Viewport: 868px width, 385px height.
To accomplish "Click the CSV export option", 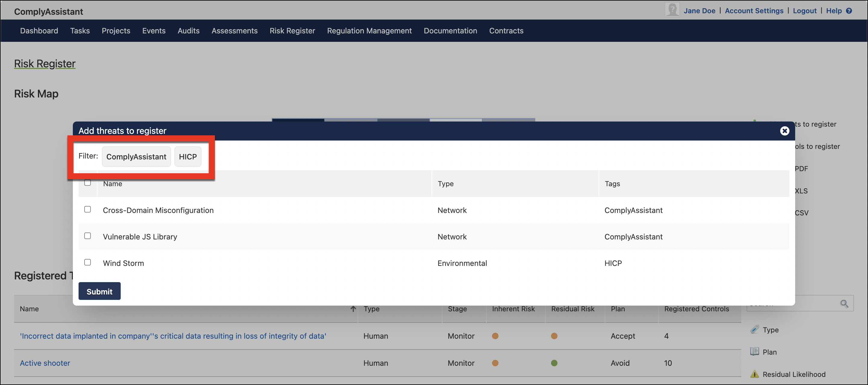I will point(801,213).
